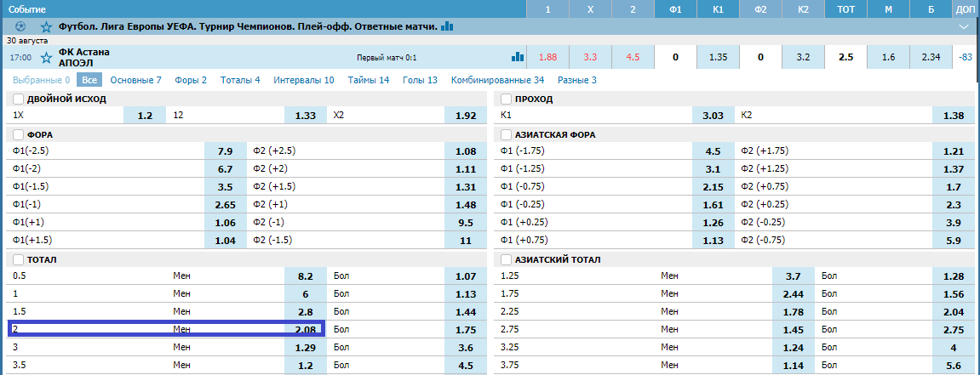Tick the АЗИАТСКАЯ ФОРА checkbox
The height and width of the screenshot is (375, 980).
(x=506, y=134)
